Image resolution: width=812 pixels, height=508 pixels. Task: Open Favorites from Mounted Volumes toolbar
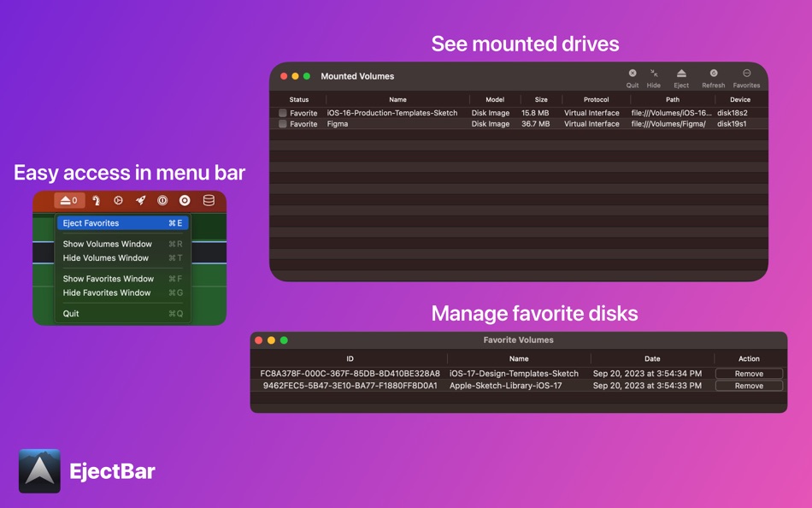pyautogui.click(x=746, y=78)
